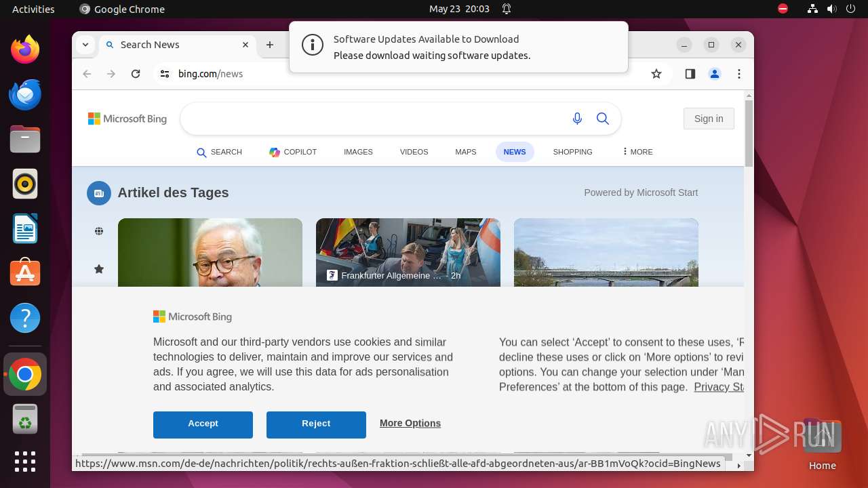This screenshot has width=868, height=488.
Task: Click the star icon in news sidebar
Action: point(99,269)
